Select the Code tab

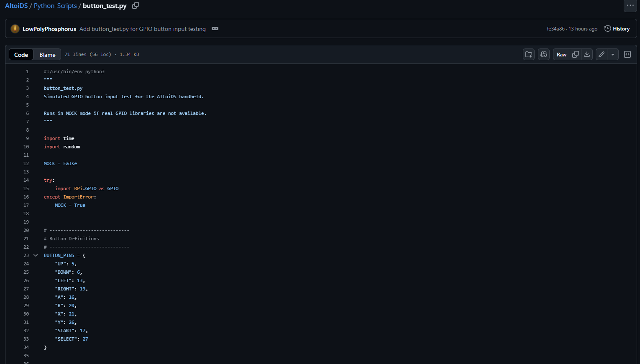(21, 55)
